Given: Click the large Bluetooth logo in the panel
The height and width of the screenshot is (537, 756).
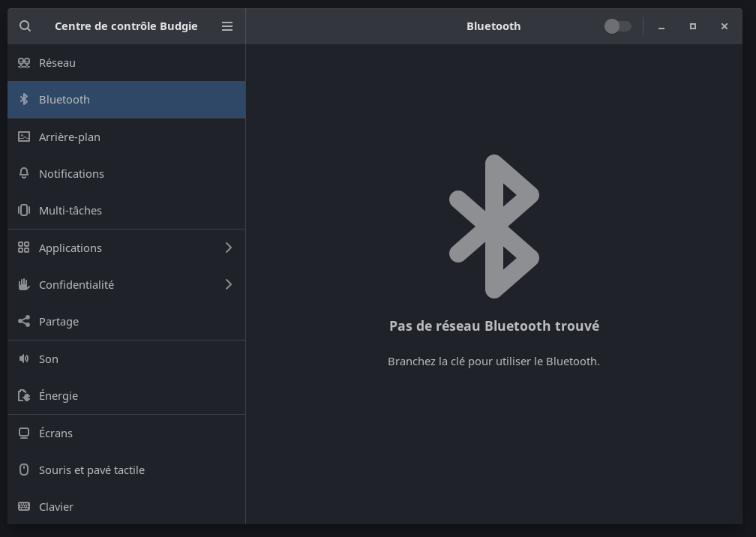Looking at the screenshot, I should (x=494, y=226).
